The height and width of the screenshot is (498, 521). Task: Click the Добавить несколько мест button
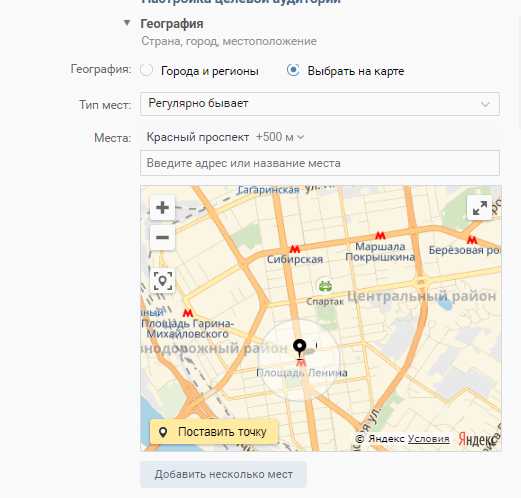223,474
